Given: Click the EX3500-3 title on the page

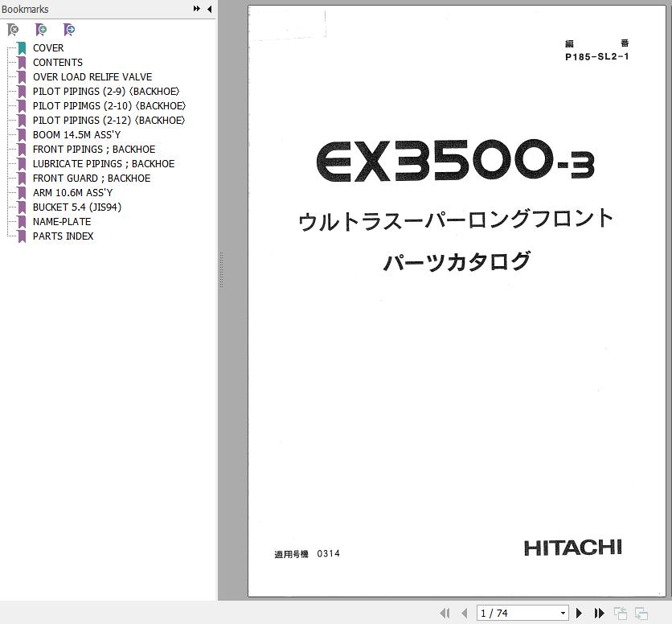Looking at the screenshot, I should (456, 160).
